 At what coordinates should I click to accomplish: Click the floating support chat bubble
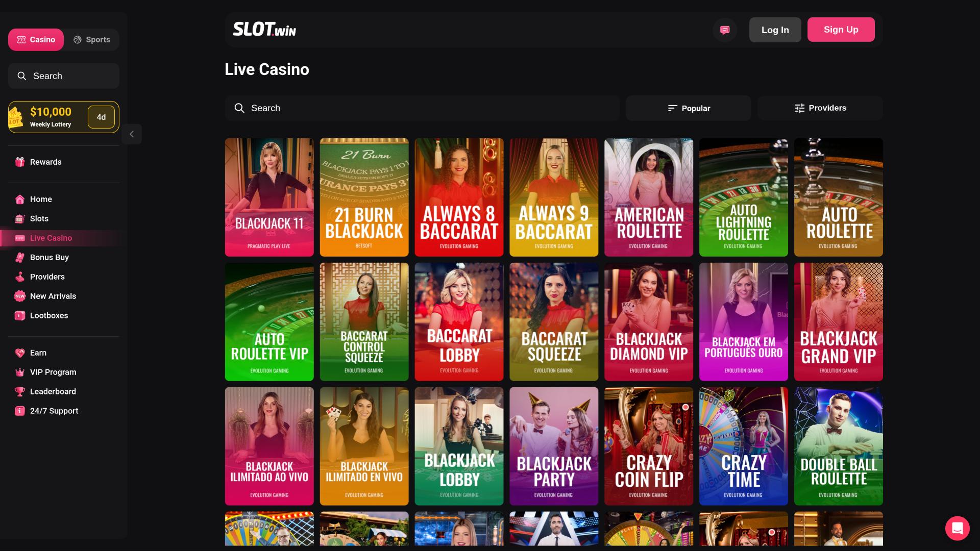tap(957, 528)
